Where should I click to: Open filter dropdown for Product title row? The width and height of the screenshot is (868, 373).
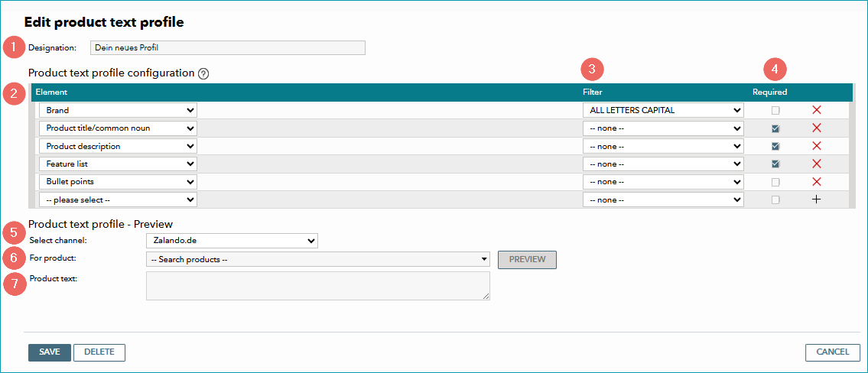[x=663, y=128]
